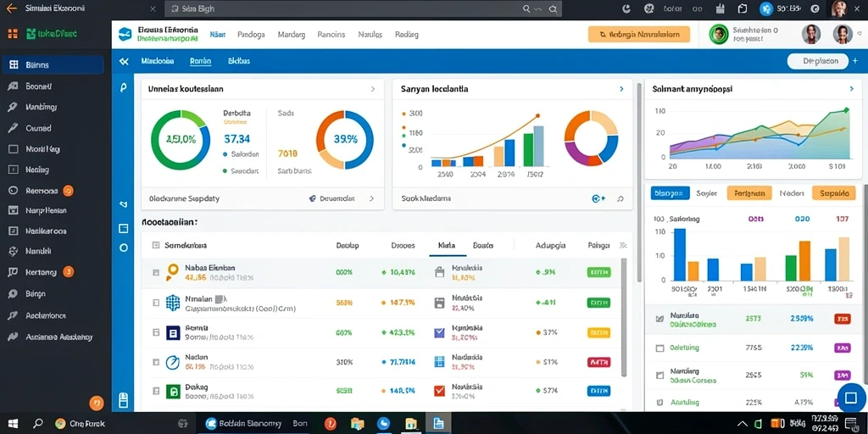Switch to the Ranán tab in blue bar

[200, 61]
